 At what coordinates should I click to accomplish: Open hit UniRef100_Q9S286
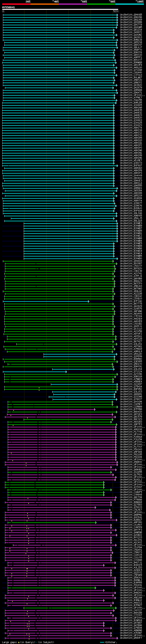pos(131,17)
